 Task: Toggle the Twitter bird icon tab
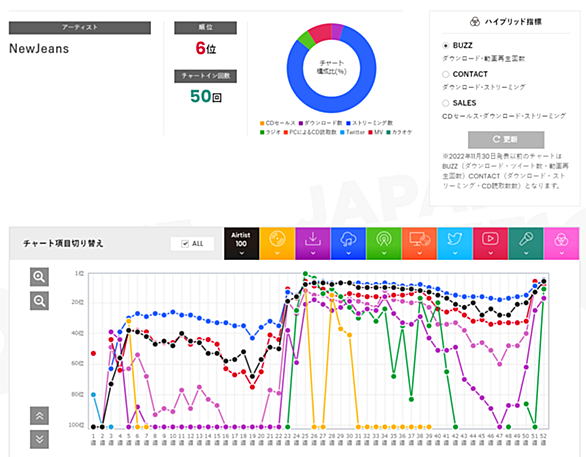[x=454, y=243]
